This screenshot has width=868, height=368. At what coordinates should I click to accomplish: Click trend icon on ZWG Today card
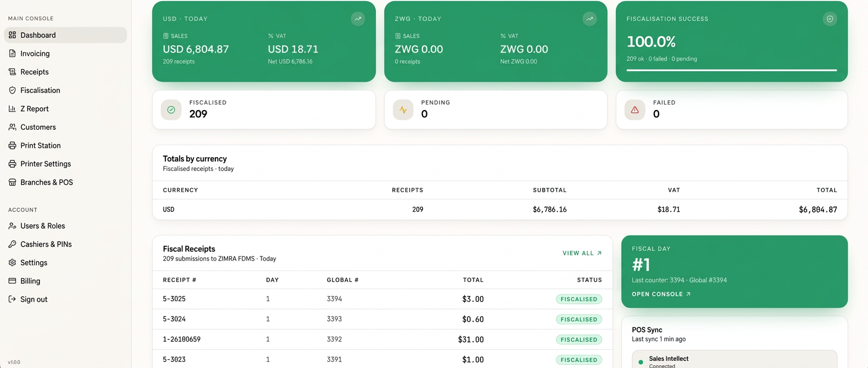pos(590,19)
